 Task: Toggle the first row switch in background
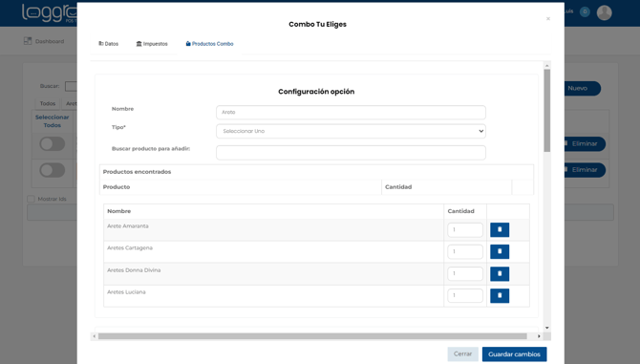pos(53,143)
